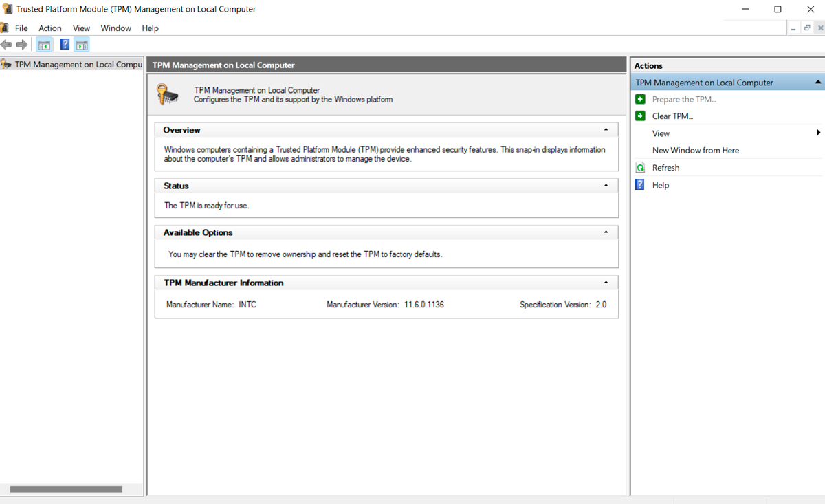Viewport: 825px width, 504px height.
Task: Collapse the TPM Manufacturer Information section
Action: [x=606, y=283]
